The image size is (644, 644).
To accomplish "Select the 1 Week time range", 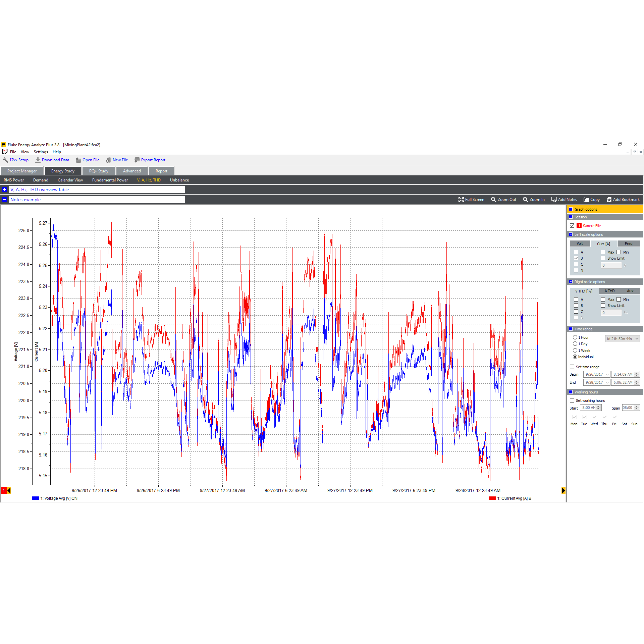I will tap(575, 351).
